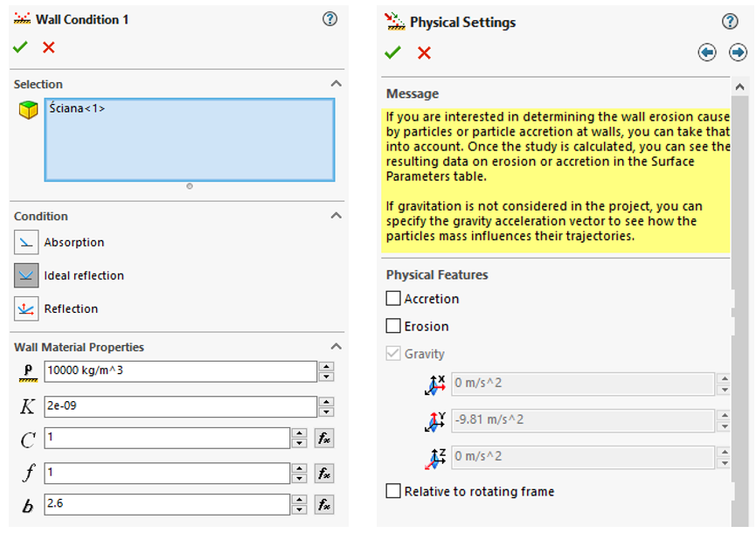This screenshot has width=756, height=533.
Task: Open function editor for b exponent
Action: pos(324,505)
